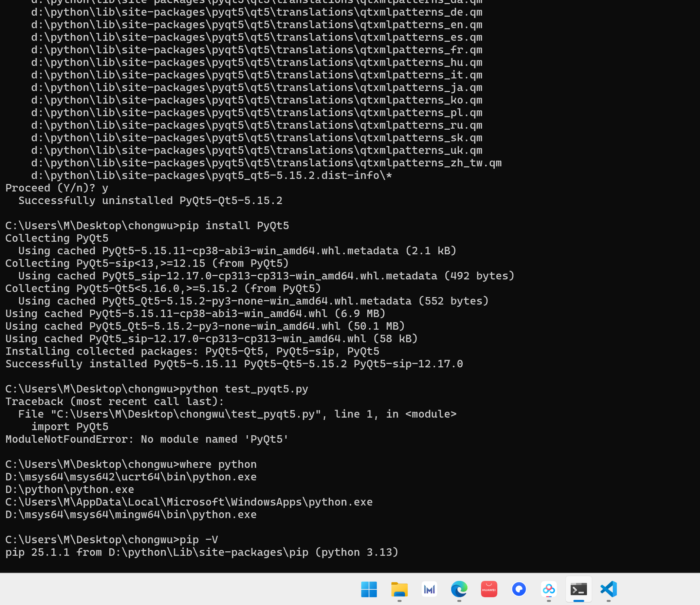Click the D:\python\python.exe path line
This screenshot has height=605, width=700.
point(70,490)
